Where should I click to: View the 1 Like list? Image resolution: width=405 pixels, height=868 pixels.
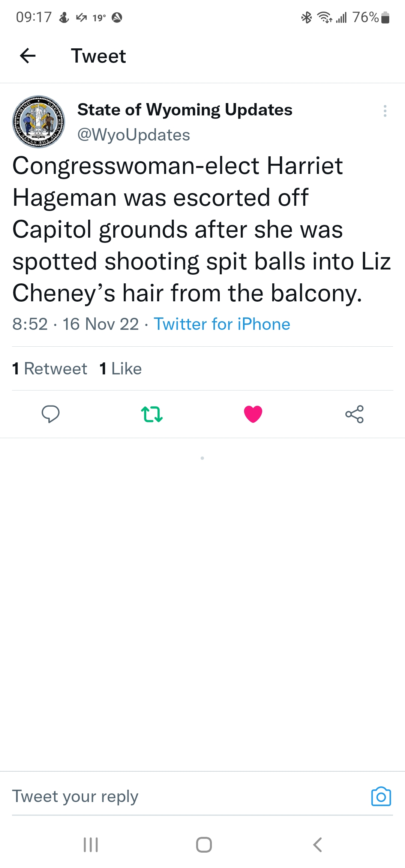pos(121,369)
